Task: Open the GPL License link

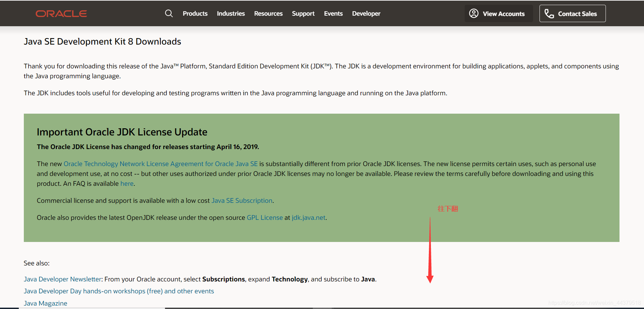Action: pyautogui.click(x=265, y=217)
